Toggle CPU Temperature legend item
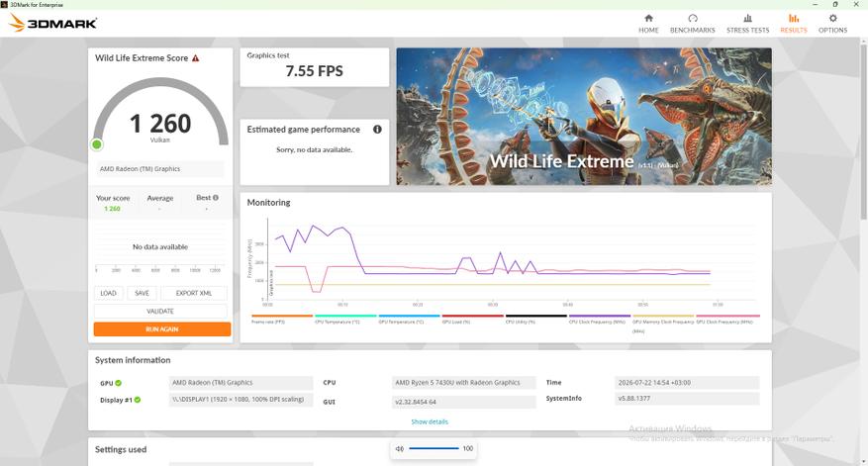This screenshot has height=466, width=868. [345, 320]
